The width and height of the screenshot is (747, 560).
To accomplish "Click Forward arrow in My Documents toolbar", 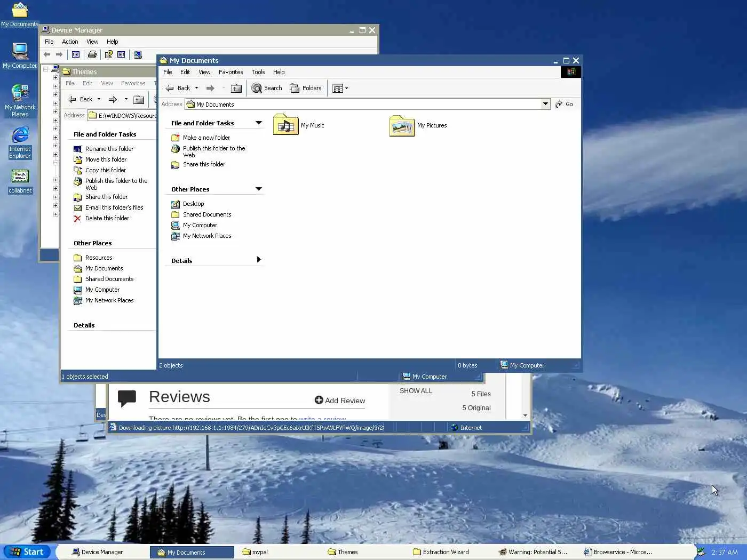I will coord(210,88).
